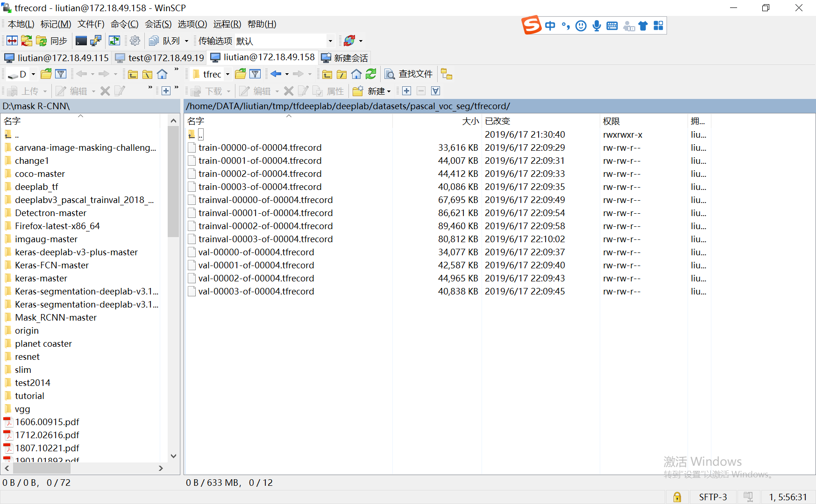Toggle the Sogou punctuation mode button
This screenshot has height=504, width=816.
[566, 26]
